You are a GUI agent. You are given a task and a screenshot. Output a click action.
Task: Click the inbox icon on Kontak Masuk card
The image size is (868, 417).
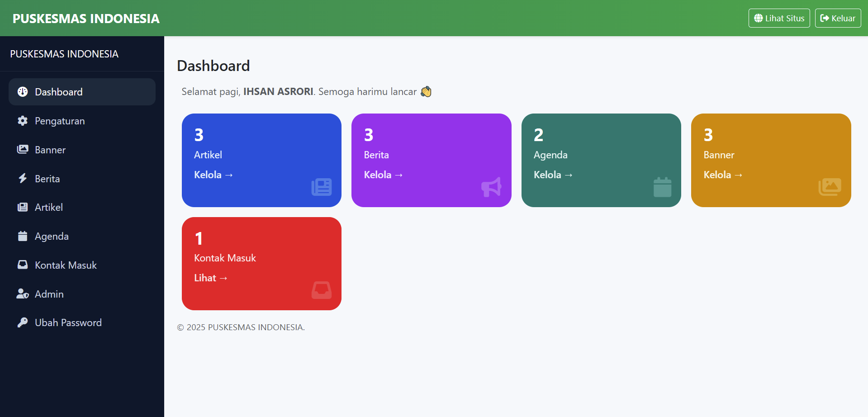tap(322, 290)
